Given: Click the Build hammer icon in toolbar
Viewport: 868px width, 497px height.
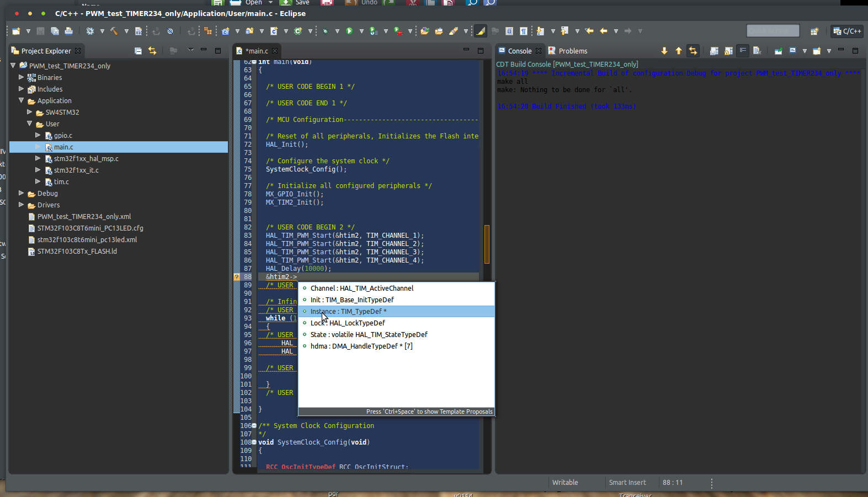Looking at the screenshot, I should point(114,31).
